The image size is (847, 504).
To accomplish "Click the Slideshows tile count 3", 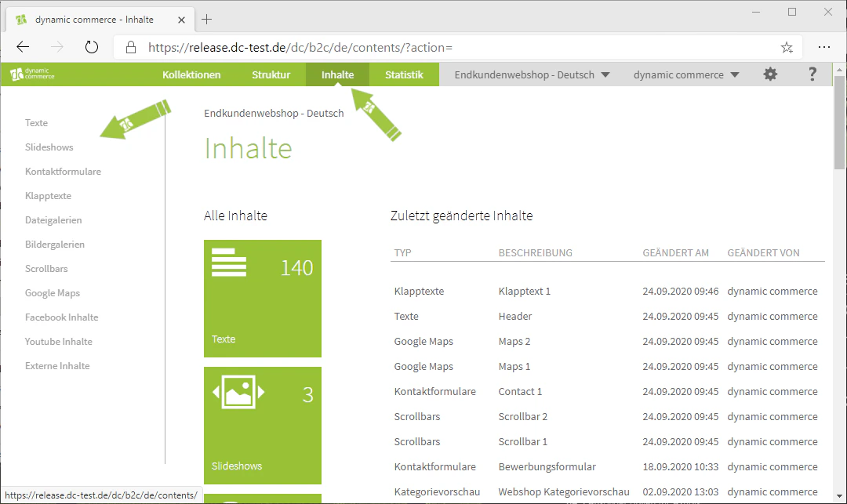I will (308, 395).
